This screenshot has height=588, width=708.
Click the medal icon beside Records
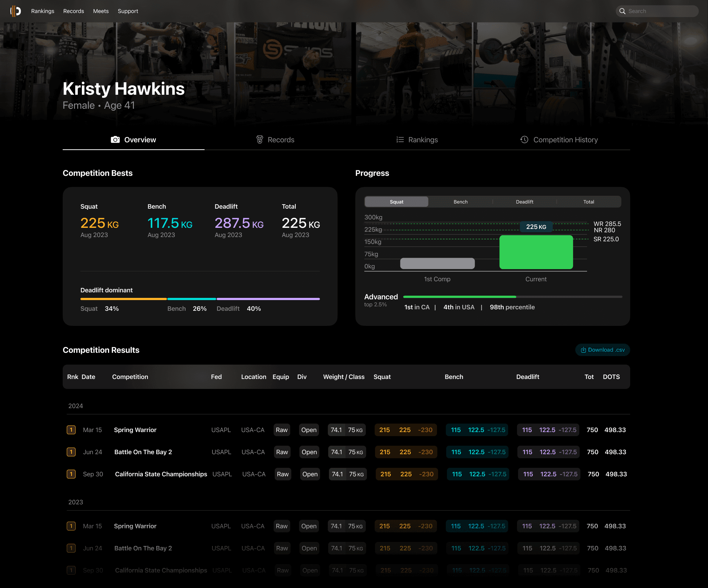[x=260, y=140]
